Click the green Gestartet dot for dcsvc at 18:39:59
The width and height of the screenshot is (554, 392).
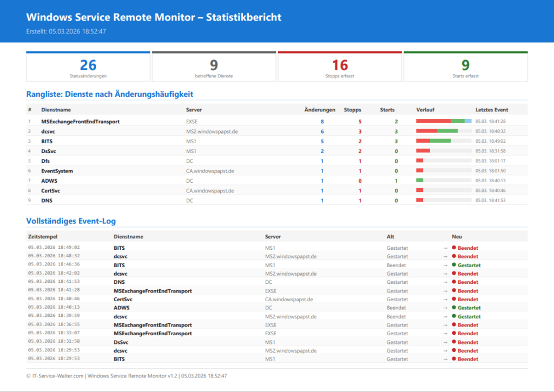[454, 316]
